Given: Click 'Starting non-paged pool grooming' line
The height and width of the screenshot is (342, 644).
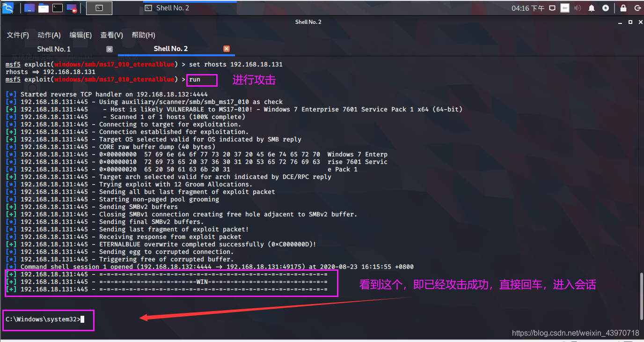Looking at the screenshot, I should tap(159, 199).
